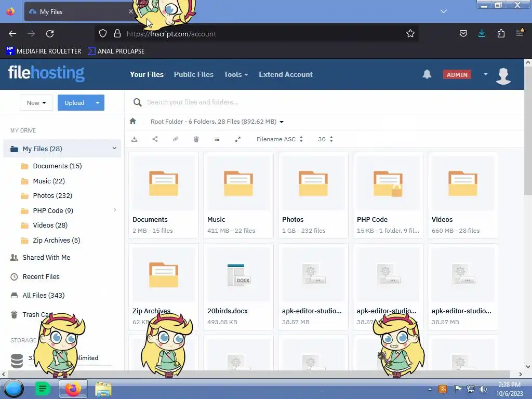Select Music (22) in sidebar tree

pos(48,181)
